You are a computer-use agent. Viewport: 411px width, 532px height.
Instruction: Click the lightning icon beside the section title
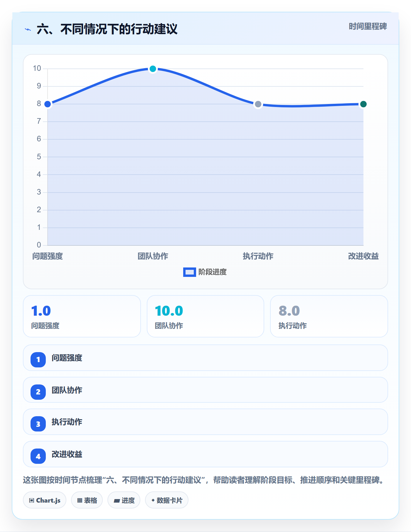28,29
